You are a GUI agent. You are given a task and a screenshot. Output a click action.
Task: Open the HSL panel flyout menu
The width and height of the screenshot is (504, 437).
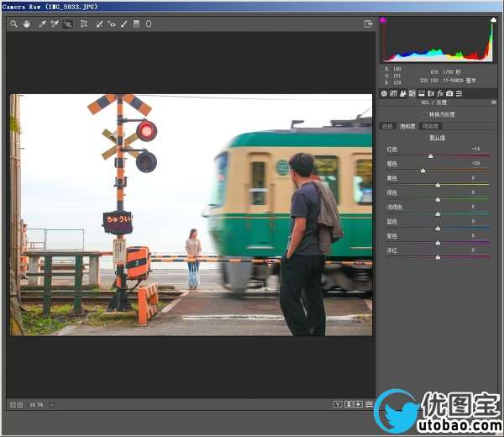click(x=493, y=103)
